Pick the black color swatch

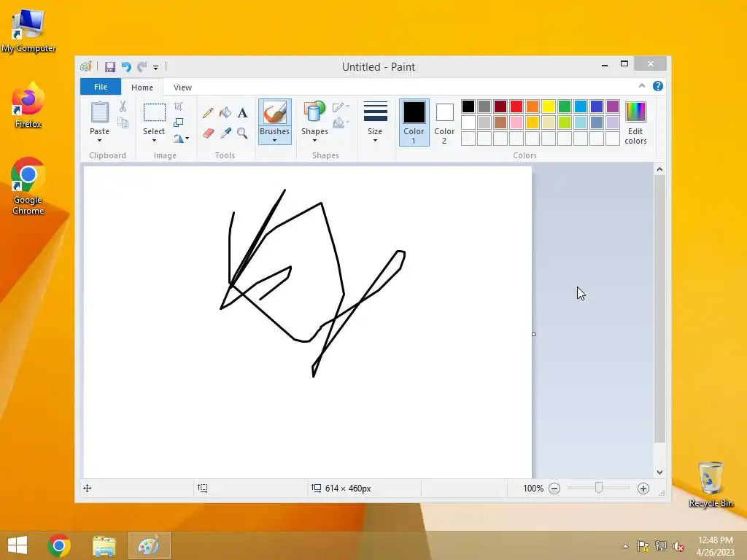pos(468,106)
